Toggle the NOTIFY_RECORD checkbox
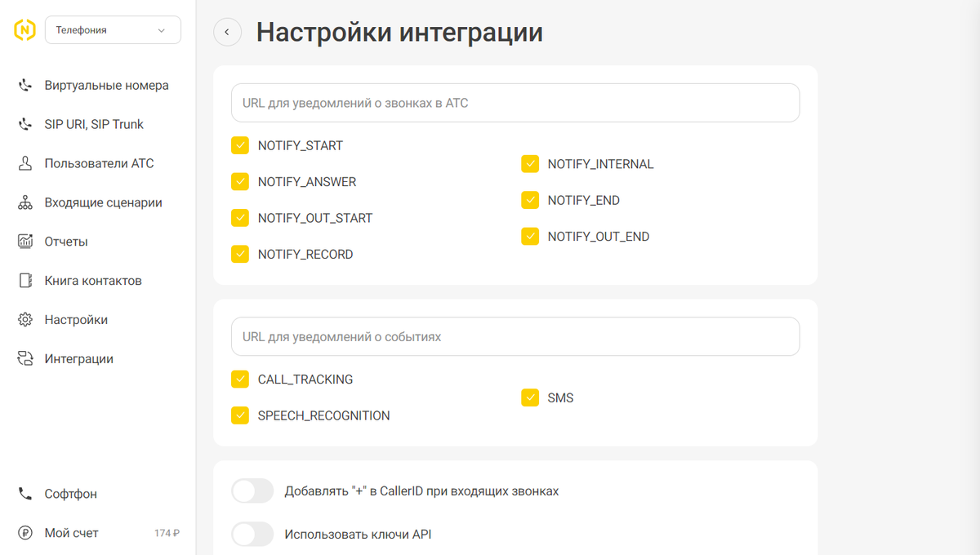 pos(240,254)
